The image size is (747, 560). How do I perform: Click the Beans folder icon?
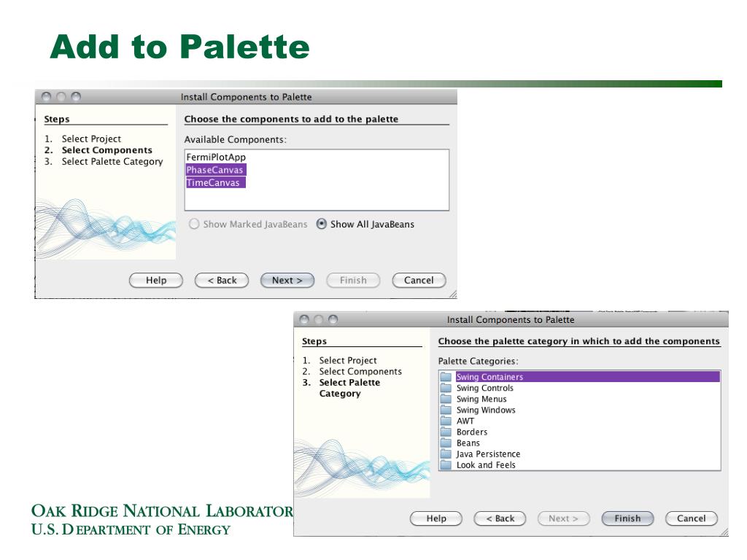[446, 443]
